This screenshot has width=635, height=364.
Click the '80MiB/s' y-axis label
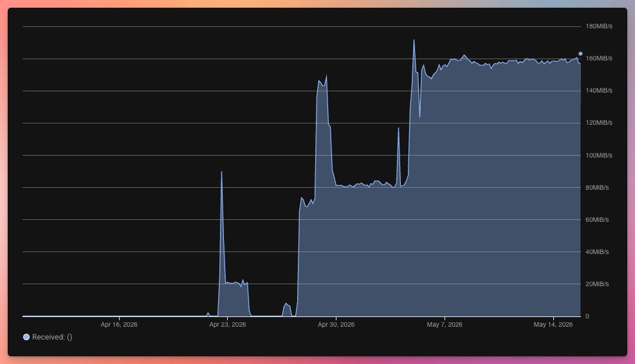coord(597,187)
